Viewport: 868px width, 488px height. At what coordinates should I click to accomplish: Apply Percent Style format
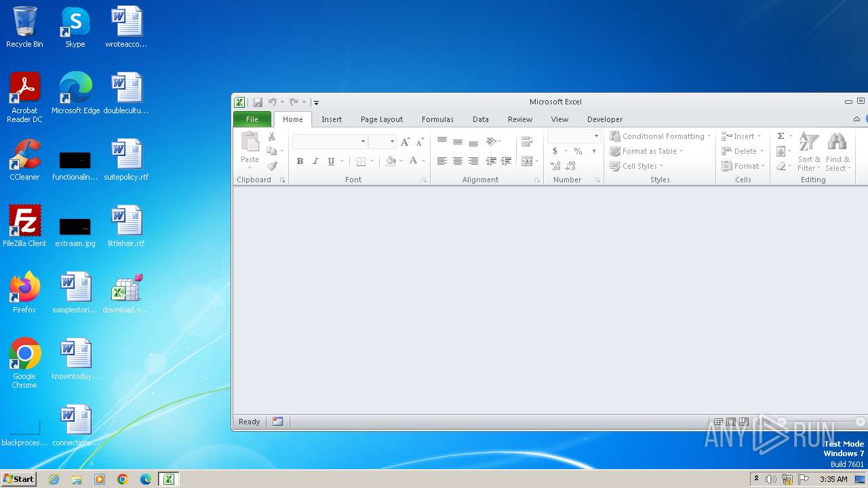click(578, 151)
